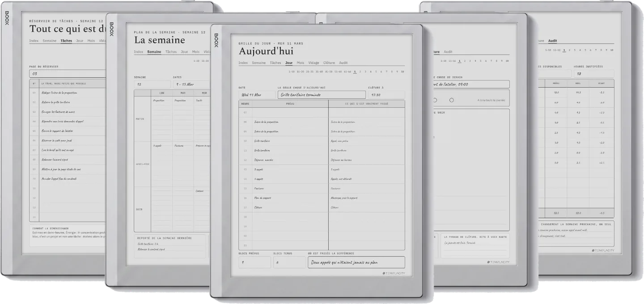Open page link 10 on the Aujourd'hui page

[402, 72]
